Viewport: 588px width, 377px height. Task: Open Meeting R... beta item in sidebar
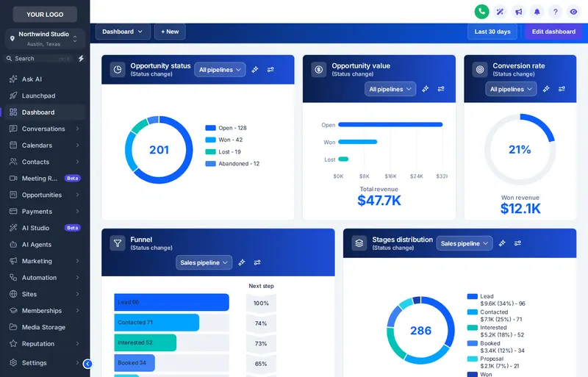tap(45, 178)
